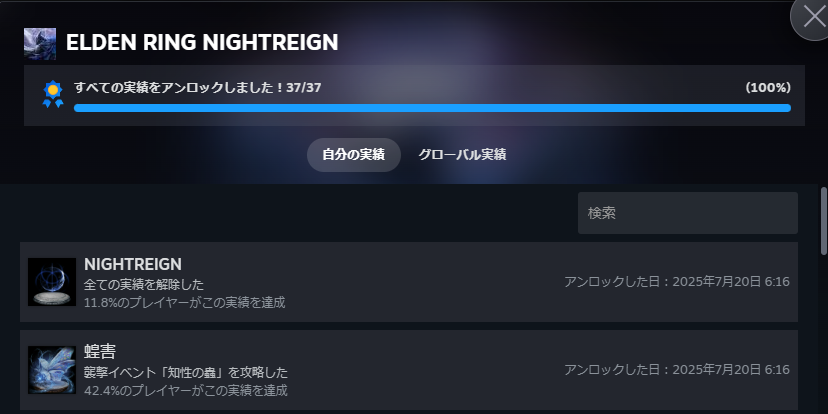
Task: Click NIGHTREIGN achievement unlock date
Action: [x=676, y=282]
